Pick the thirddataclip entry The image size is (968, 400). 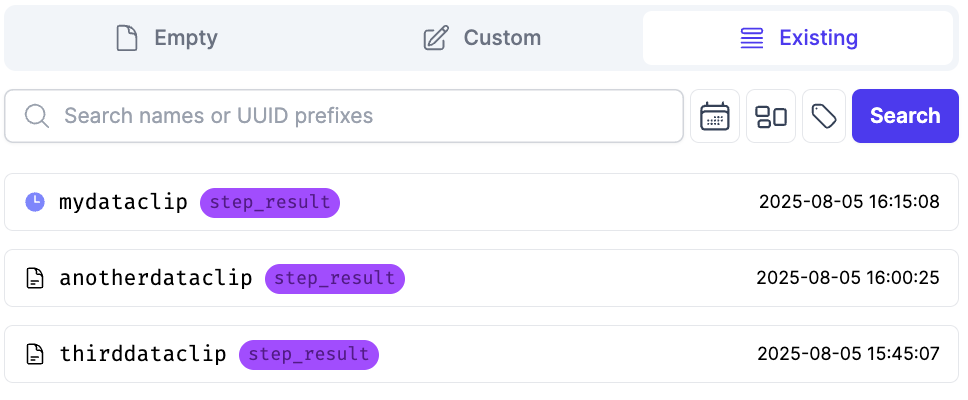tap(143, 354)
